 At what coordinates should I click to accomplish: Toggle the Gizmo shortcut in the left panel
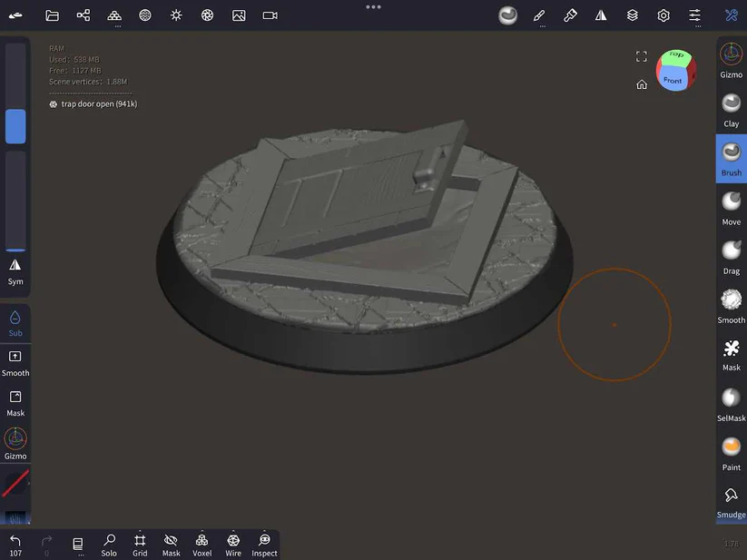point(15,444)
